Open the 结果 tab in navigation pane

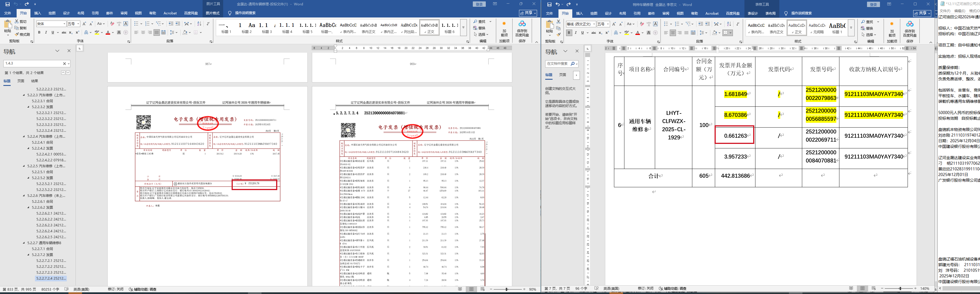point(35,81)
